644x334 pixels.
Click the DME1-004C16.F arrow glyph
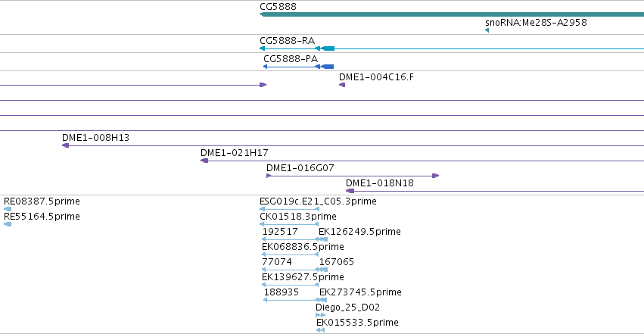coord(342,85)
